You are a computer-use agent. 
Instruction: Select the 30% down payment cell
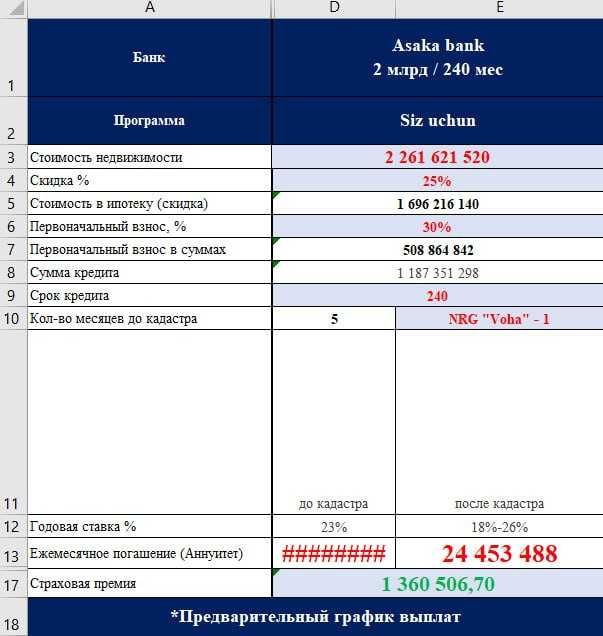[438, 226]
